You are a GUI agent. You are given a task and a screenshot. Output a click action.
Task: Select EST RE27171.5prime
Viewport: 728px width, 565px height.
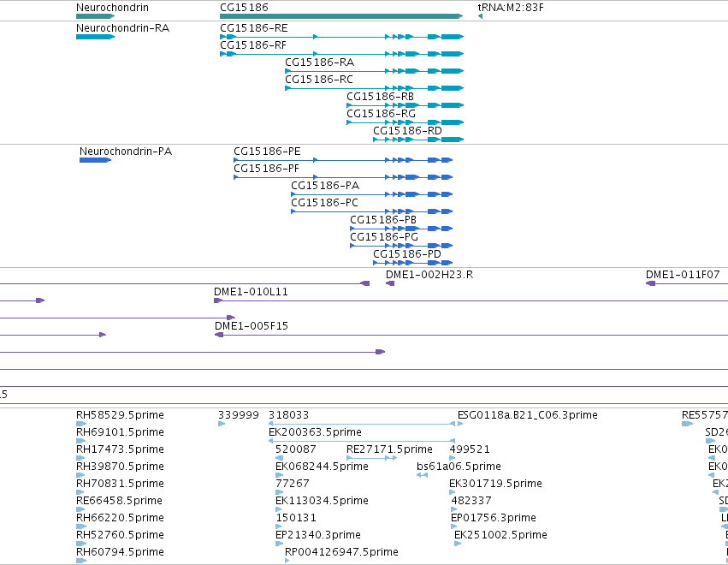tap(389, 449)
